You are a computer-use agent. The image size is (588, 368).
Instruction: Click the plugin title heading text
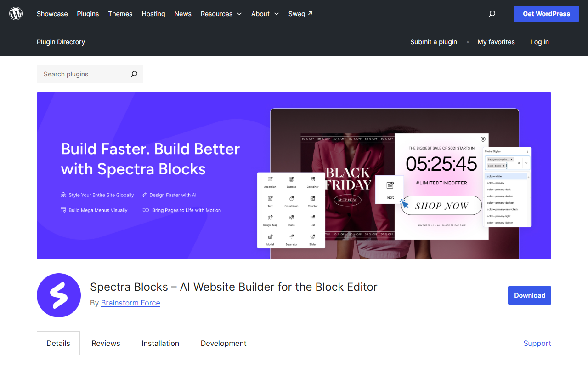click(x=234, y=287)
